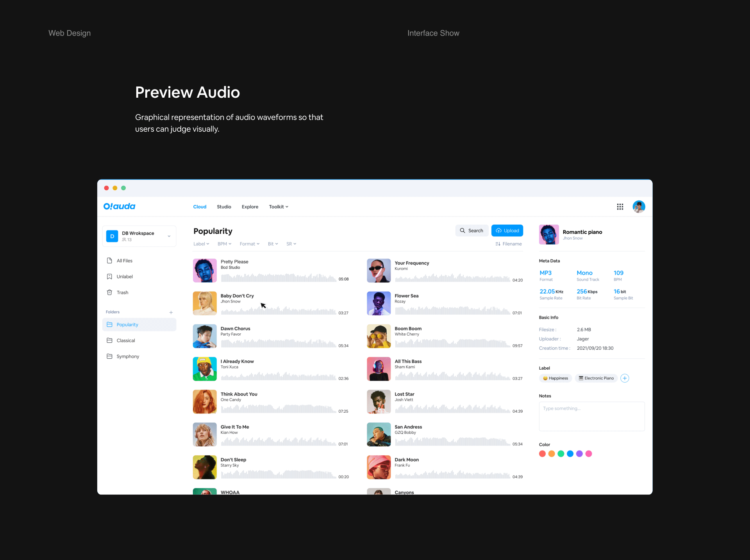The height and width of the screenshot is (560, 750).
Task: Click the DB Workspace D badge
Action: pos(112,236)
